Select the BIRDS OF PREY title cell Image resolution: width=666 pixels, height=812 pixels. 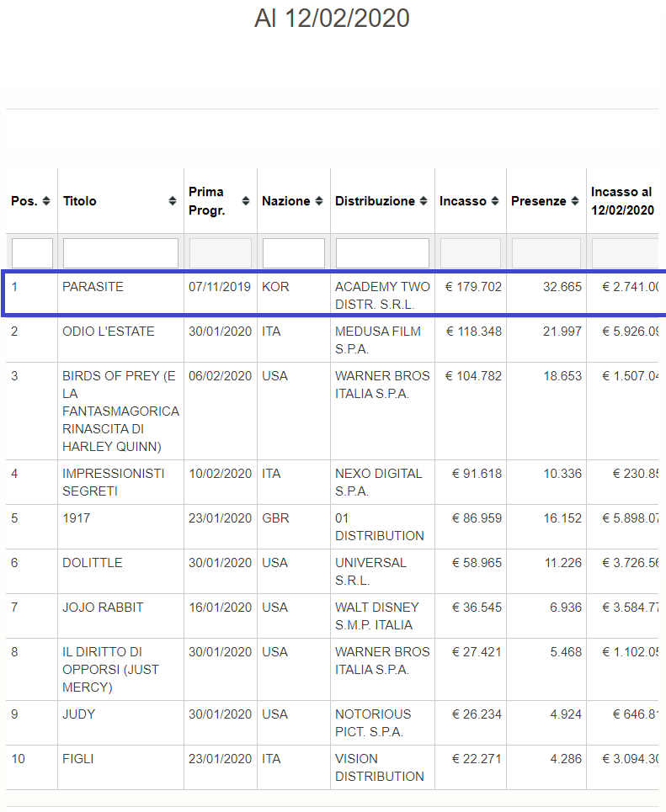pos(120,411)
